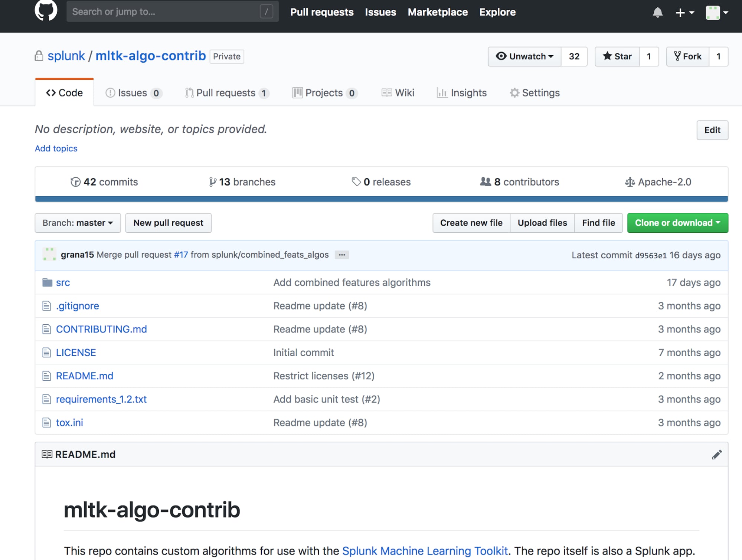This screenshot has width=742, height=560.
Task: Click the lock icon beside splunk
Action: tap(39, 56)
